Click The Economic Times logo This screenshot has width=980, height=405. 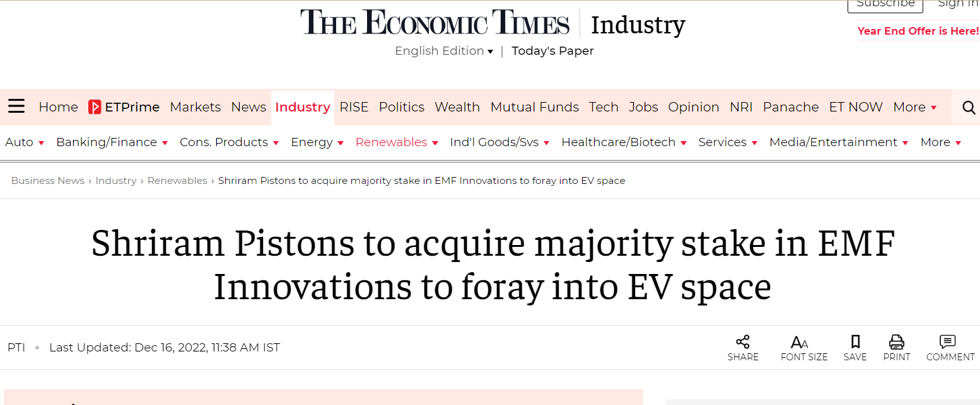point(435,23)
